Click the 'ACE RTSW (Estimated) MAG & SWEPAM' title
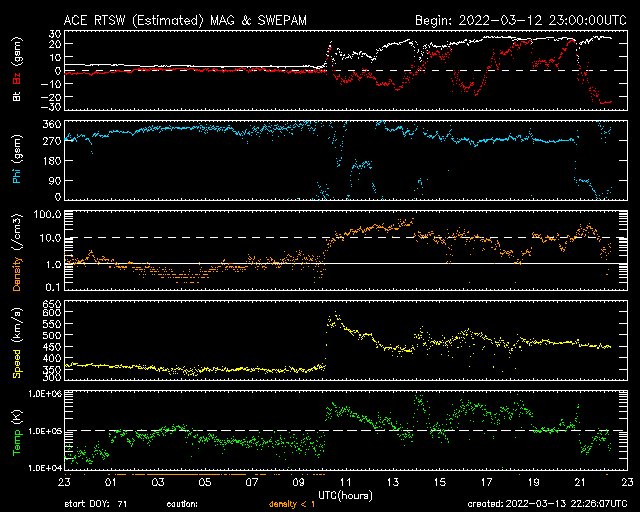The image size is (640, 512). point(185,20)
